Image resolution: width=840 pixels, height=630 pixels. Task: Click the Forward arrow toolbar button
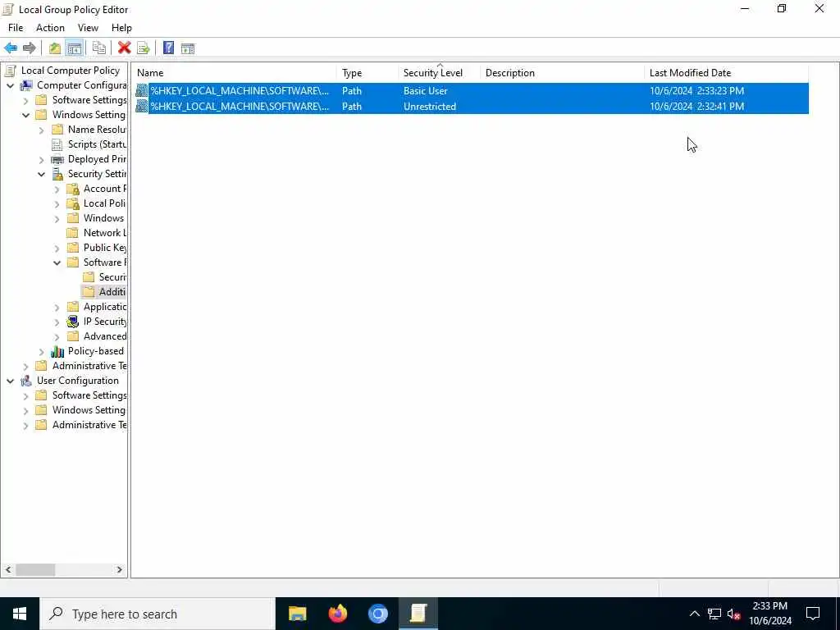coord(30,48)
